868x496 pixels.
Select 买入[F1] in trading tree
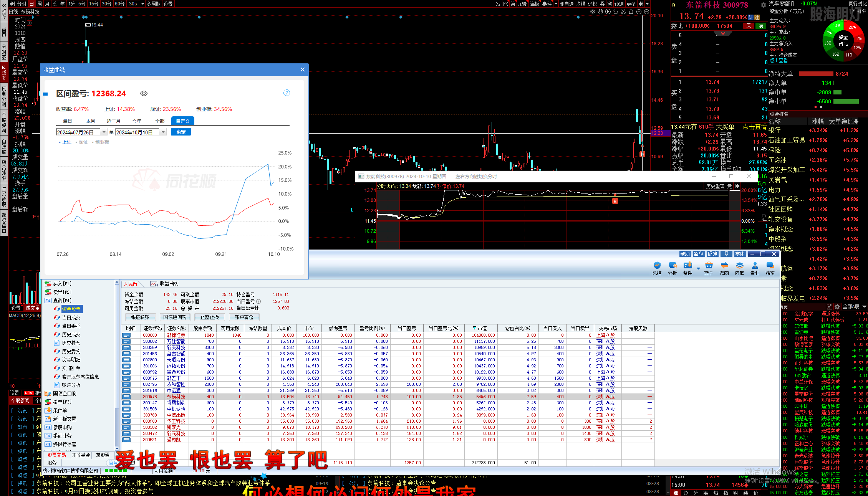[58, 284]
